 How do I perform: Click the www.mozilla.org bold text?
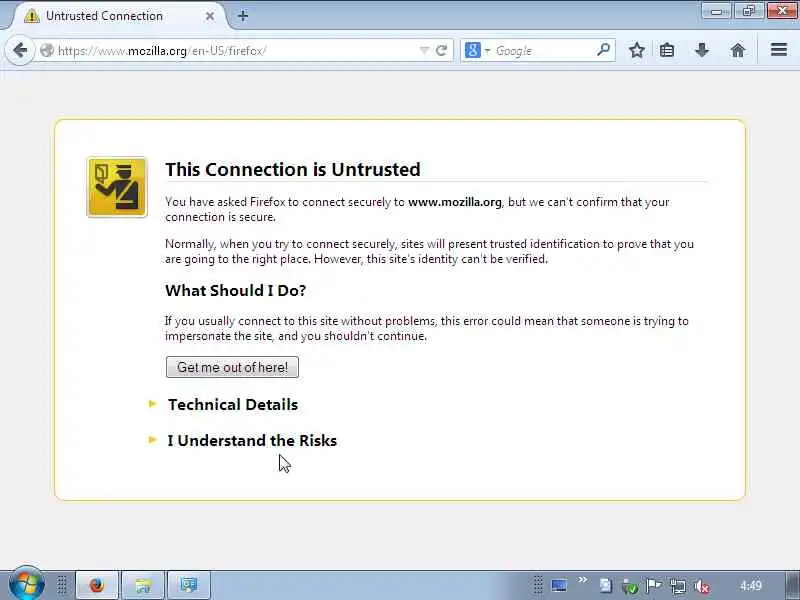pos(455,202)
